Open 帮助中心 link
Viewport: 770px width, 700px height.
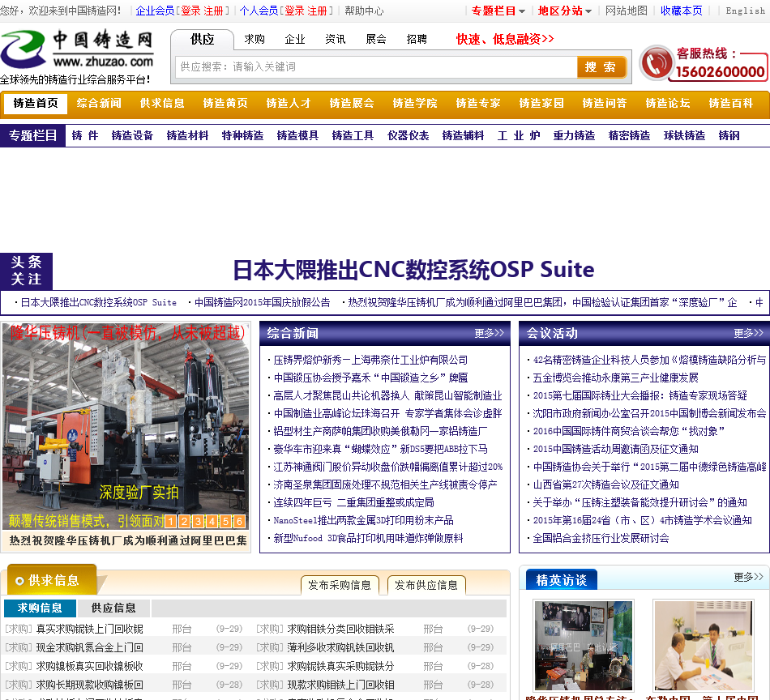[364, 11]
